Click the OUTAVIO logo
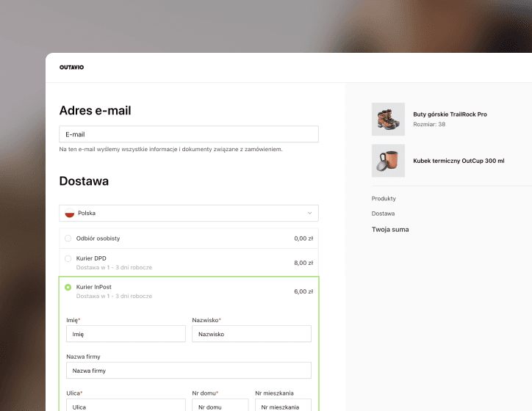Viewport: 532px width, 411px height. (71, 68)
